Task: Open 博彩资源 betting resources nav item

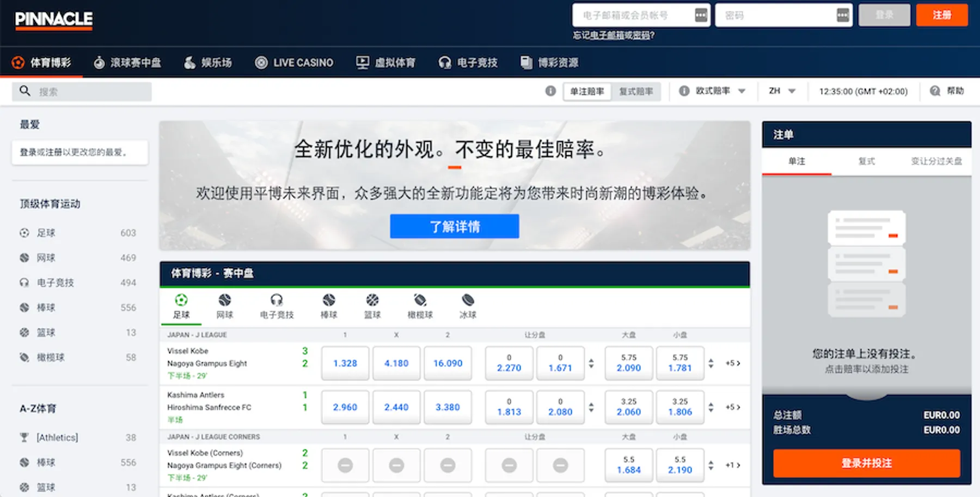Action: tap(549, 63)
